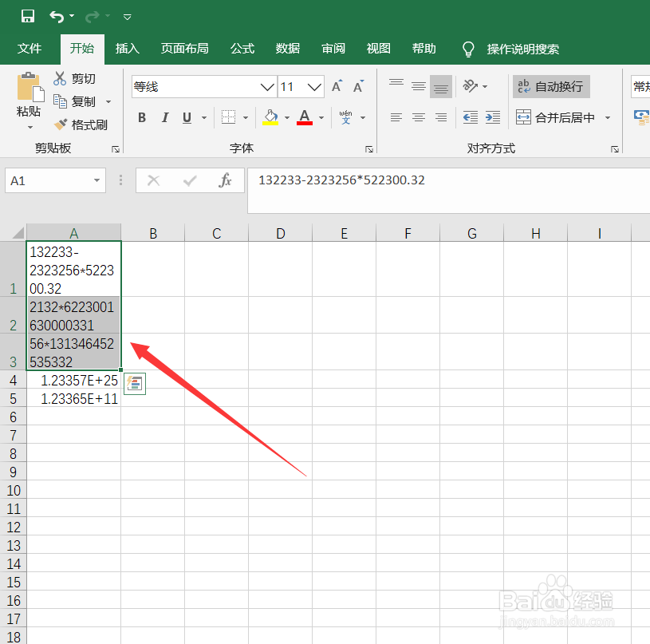
Task: Click the wén phonetic guide icon
Action: [345, 117]
